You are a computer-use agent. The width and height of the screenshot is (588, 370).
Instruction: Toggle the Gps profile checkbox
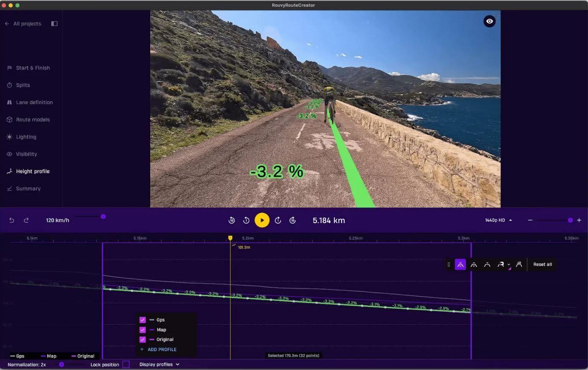(143, 320)
